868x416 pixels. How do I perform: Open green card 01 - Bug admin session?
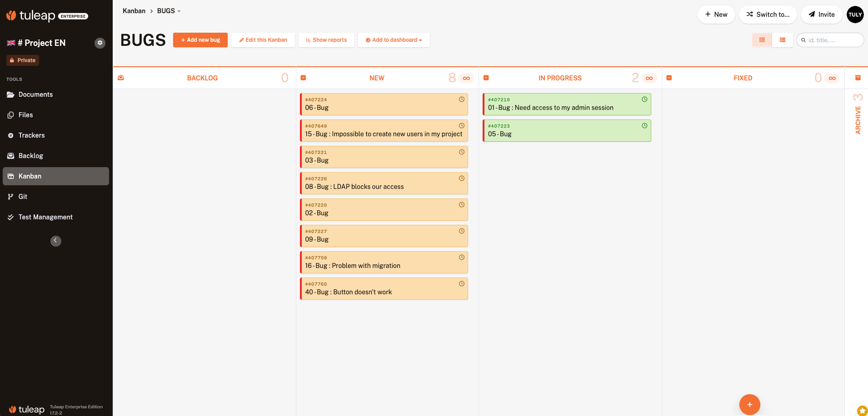(x=550, y=108)
